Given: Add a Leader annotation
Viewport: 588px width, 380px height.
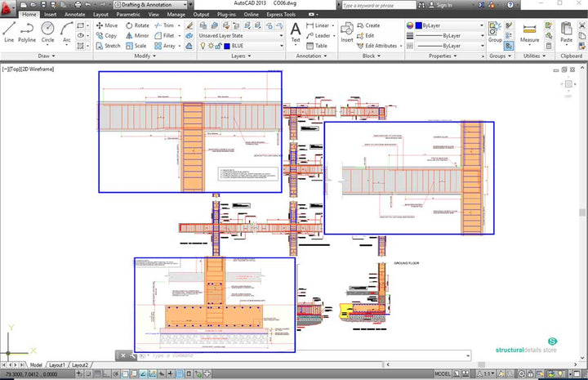Looking at the screenshot, I should point(318,36).
